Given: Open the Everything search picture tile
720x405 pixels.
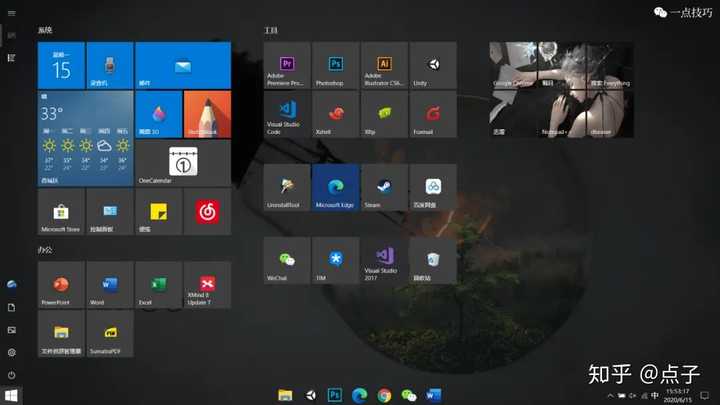Looking at the screenshot, I should tap(610, 65).
